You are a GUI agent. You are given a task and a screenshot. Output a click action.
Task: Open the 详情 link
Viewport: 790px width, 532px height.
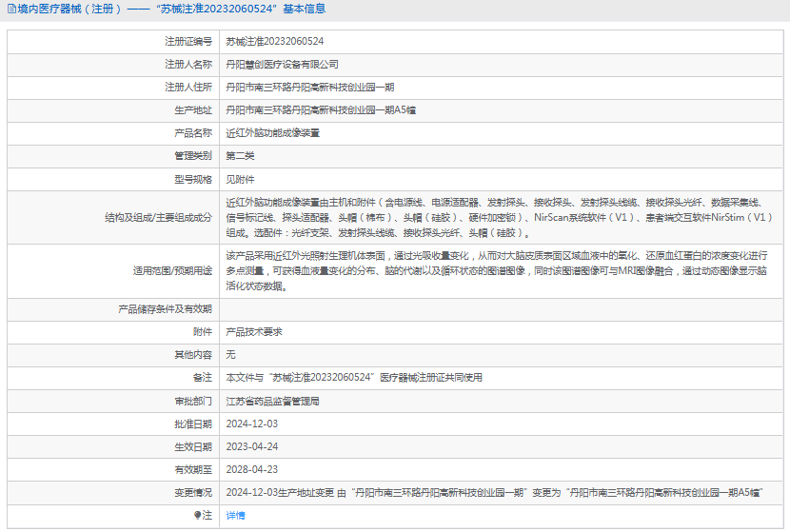[x=235, y=516]
